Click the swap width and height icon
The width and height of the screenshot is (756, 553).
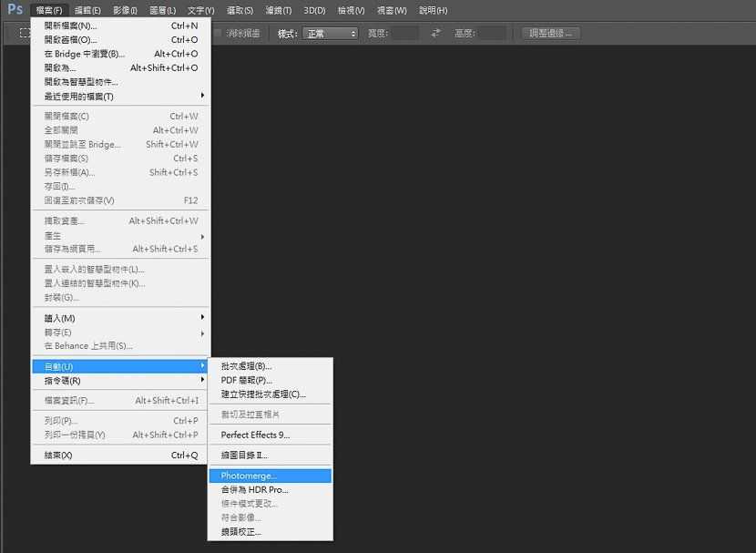(436, 33)
